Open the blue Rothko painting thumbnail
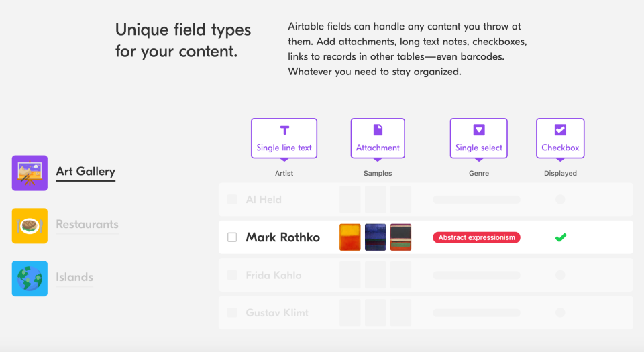The width and height of the screenshot is (644, 352). (376, 237)
